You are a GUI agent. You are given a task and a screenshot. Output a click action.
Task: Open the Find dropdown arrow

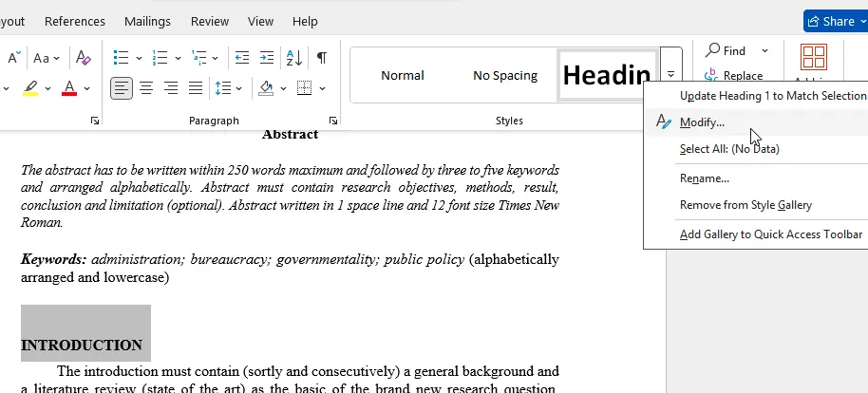[765, 51]
